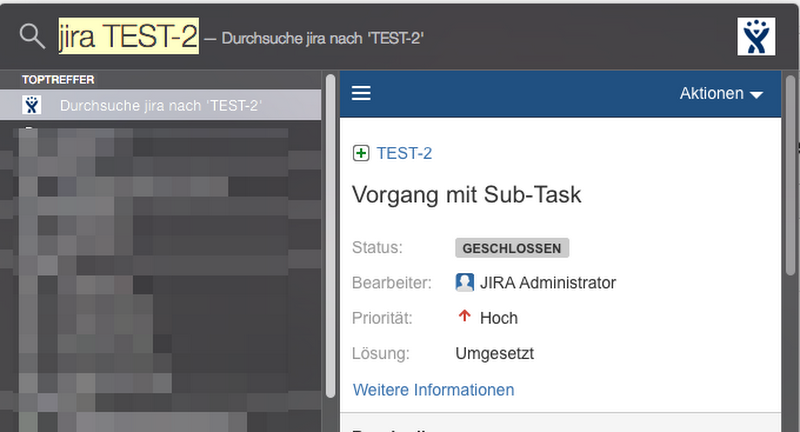This screenshot has height=432, width=800.
Task: Click the 'Umgesetzt' resolution value
Action: click(x=494, y=353)
